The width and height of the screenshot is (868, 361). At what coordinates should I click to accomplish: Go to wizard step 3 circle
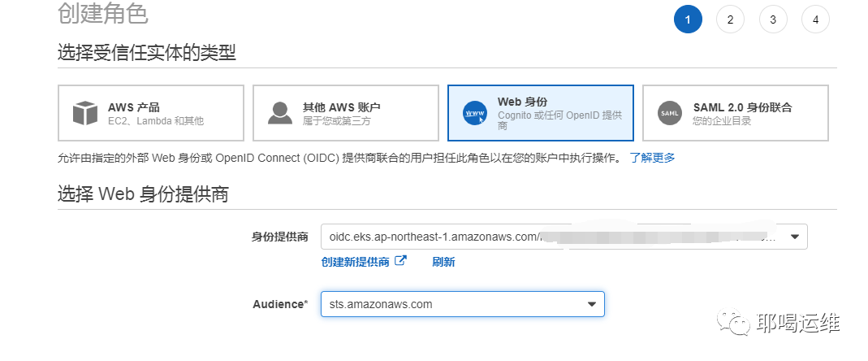pyautogui.click(x=773, y=20)
